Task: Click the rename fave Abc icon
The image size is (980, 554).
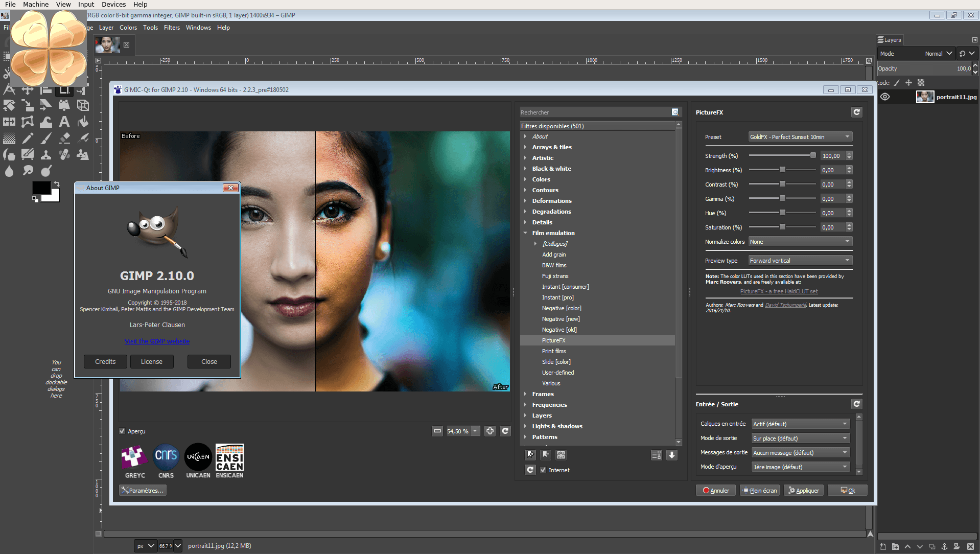Action: (561, 454)
